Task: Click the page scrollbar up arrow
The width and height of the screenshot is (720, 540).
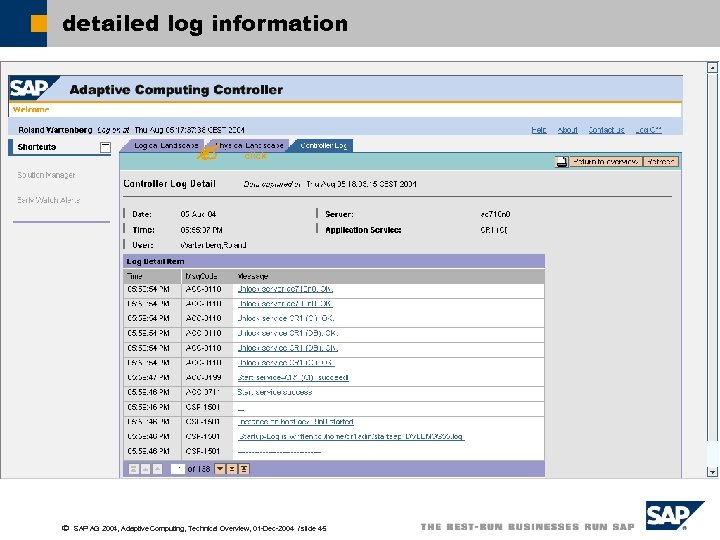Action: pyautogui.click(x=712, y=68)
